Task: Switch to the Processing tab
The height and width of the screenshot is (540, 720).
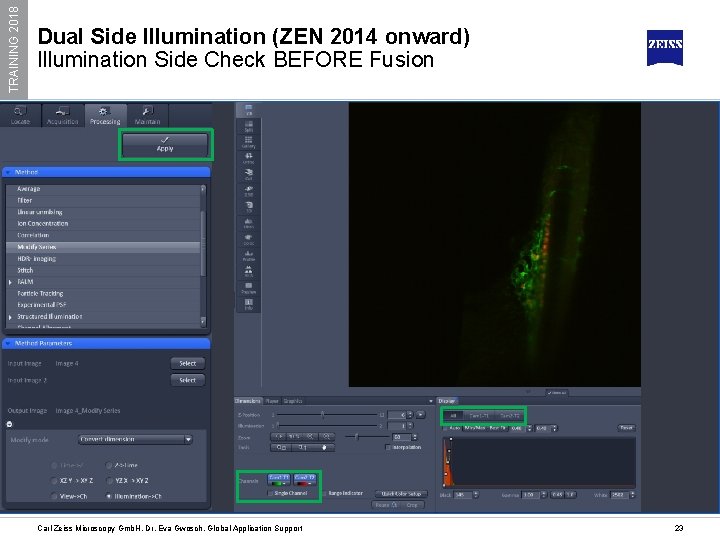Action: [105, 115]
